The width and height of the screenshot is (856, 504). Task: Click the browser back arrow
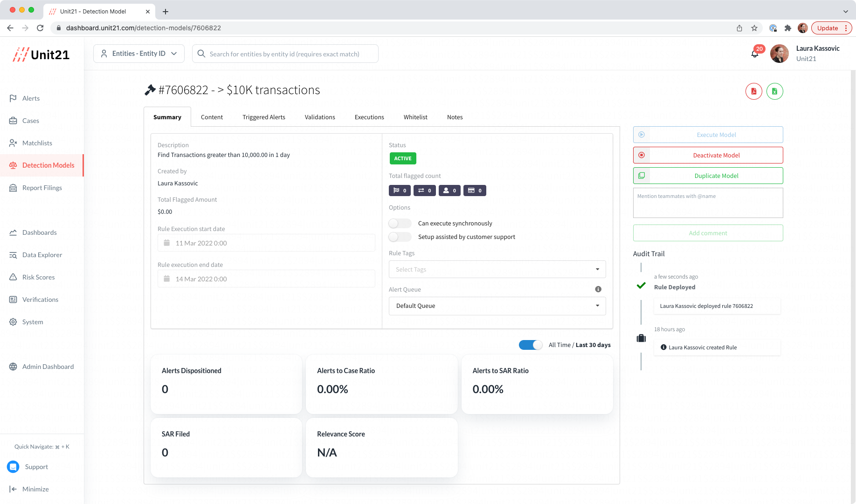[x=10, y=28]
